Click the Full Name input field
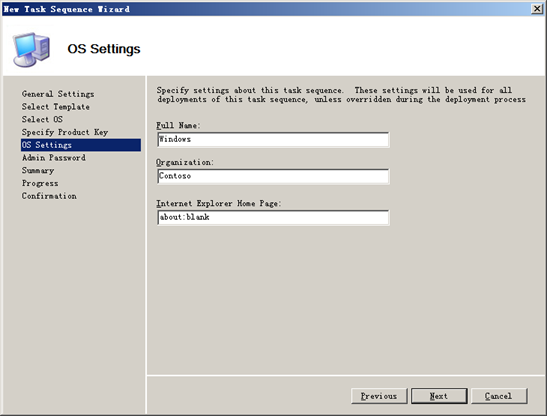 273,140
